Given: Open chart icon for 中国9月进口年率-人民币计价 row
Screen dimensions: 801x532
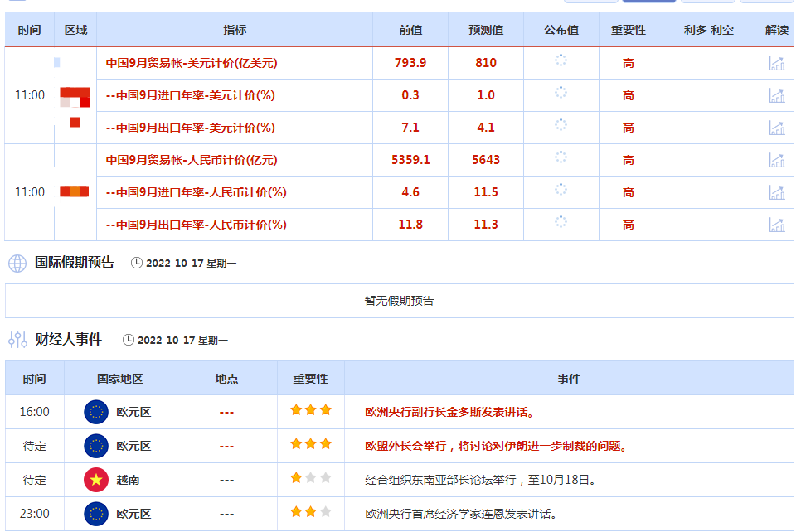Looking at the screenshot, I should pyautogui.click(x=777, y=192).
